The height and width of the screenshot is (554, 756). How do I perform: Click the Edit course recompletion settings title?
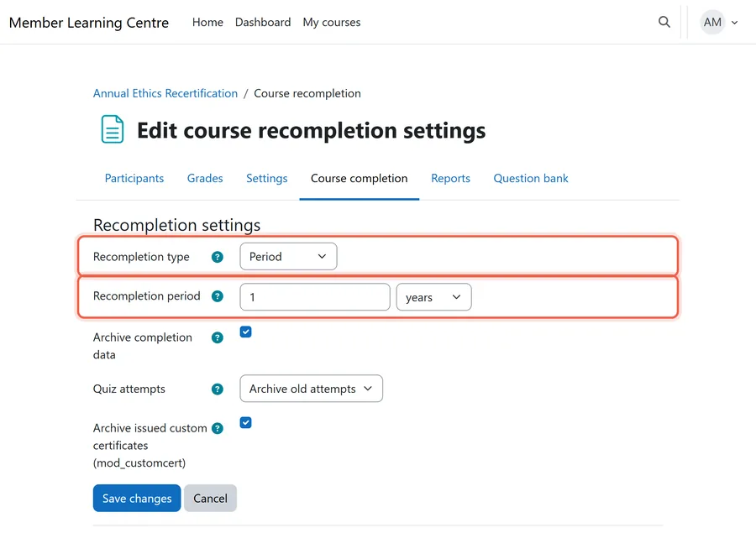[311, 131]
